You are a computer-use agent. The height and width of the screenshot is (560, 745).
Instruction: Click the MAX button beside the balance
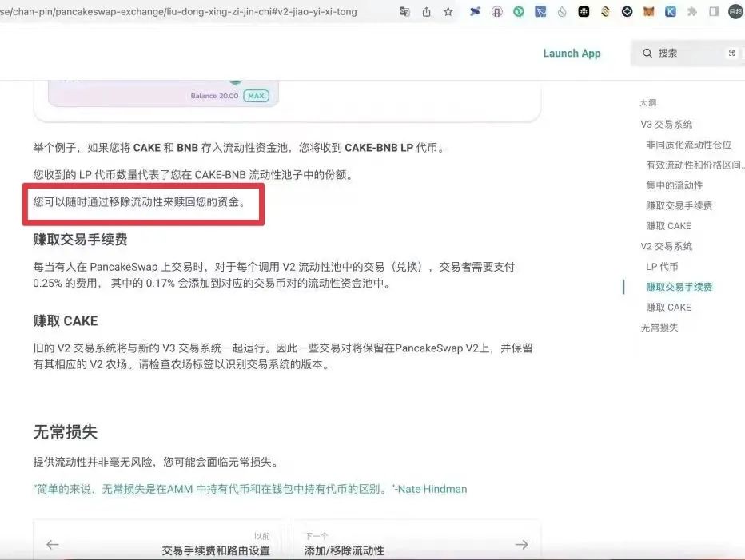point(256,96)
